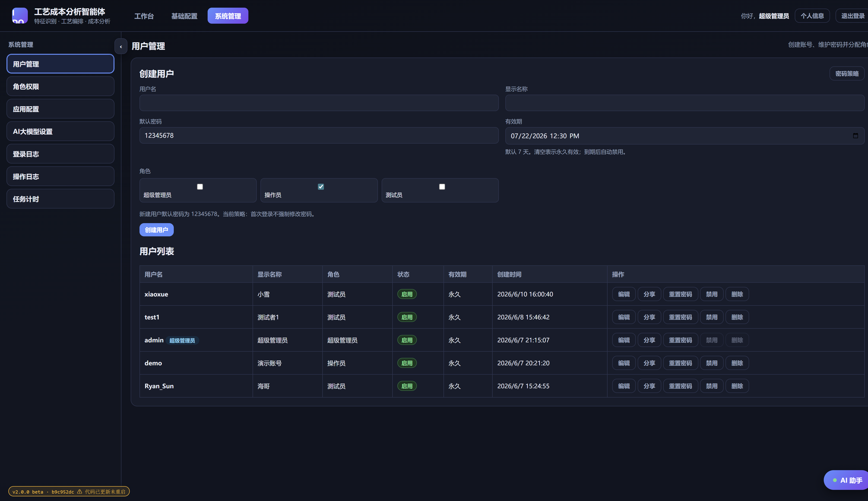Edit the test1 user
Viewport: 868px width, 501px height.
click(624, 317)
